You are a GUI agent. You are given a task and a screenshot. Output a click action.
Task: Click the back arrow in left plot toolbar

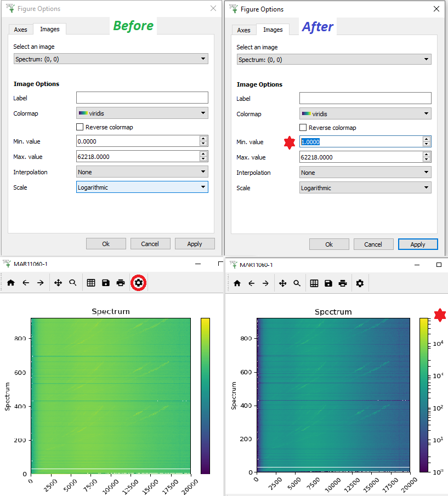26,283
